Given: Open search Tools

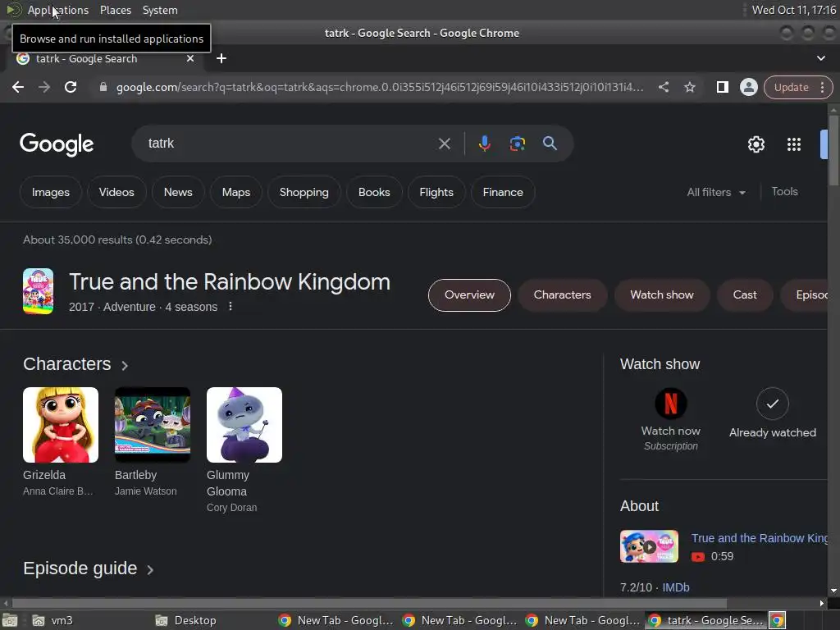Looking at the screenshot, I should 784,192.
